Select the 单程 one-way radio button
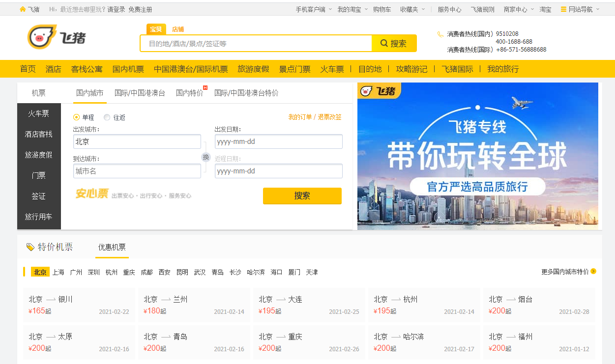Viewport: 615px width, 364px height. click(76, 117)
